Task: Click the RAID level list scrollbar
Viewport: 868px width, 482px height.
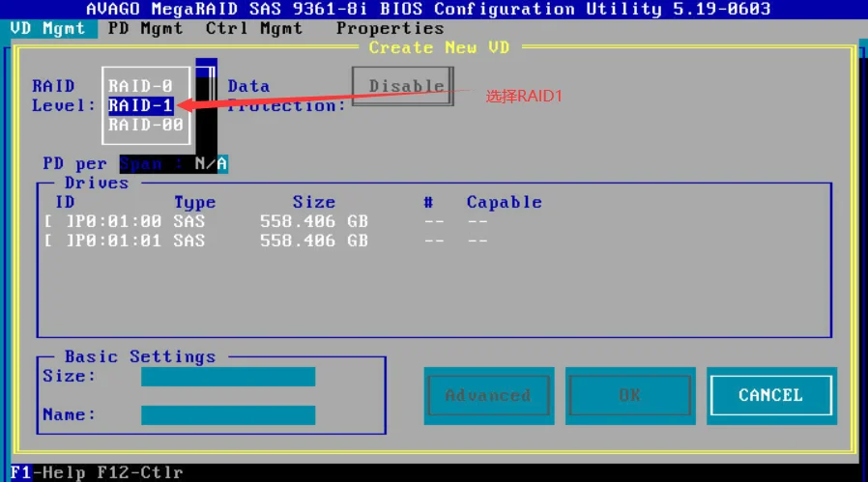Action: click(206, 105)
